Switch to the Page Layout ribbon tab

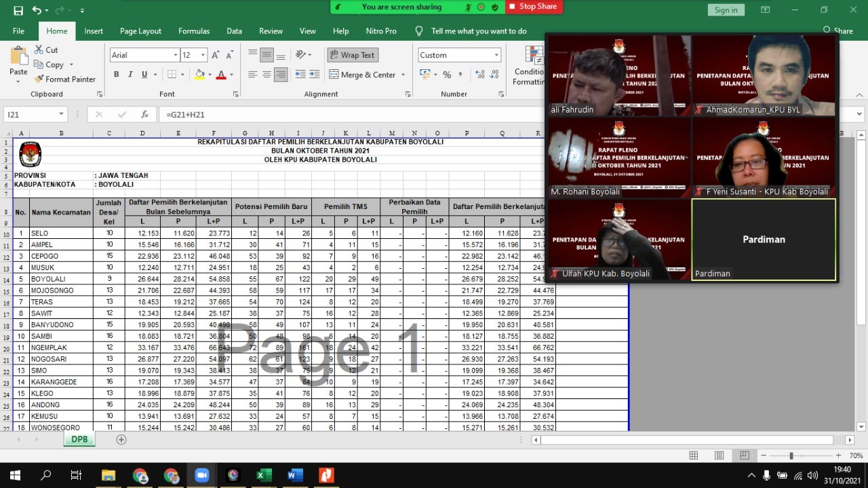click(x=140, y=31)
